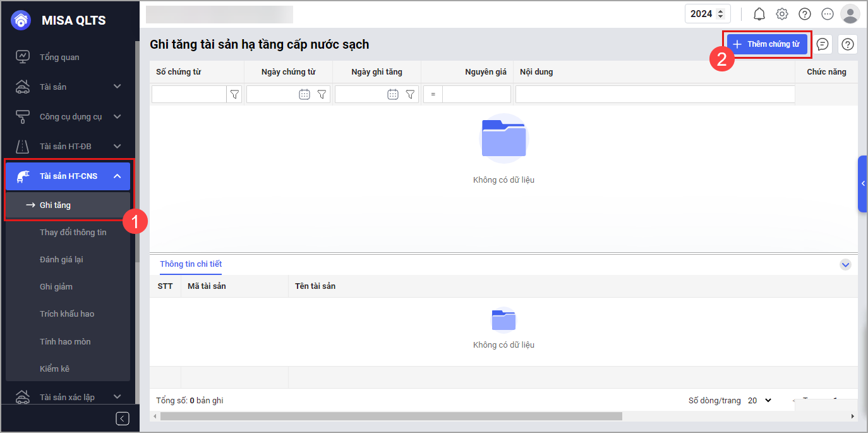Open the user avatar profile icon
Screen dimensions: 868x433
click(x=850, y=14)
